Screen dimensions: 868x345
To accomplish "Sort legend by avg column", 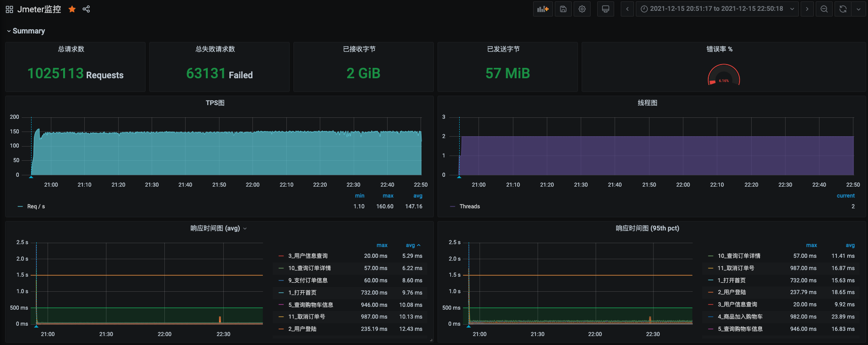I will (413, 245).
